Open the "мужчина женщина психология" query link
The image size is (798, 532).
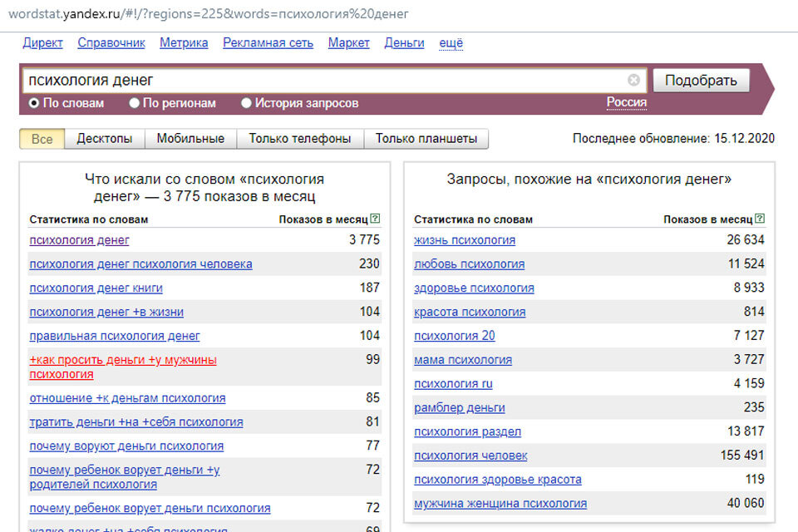500,503
